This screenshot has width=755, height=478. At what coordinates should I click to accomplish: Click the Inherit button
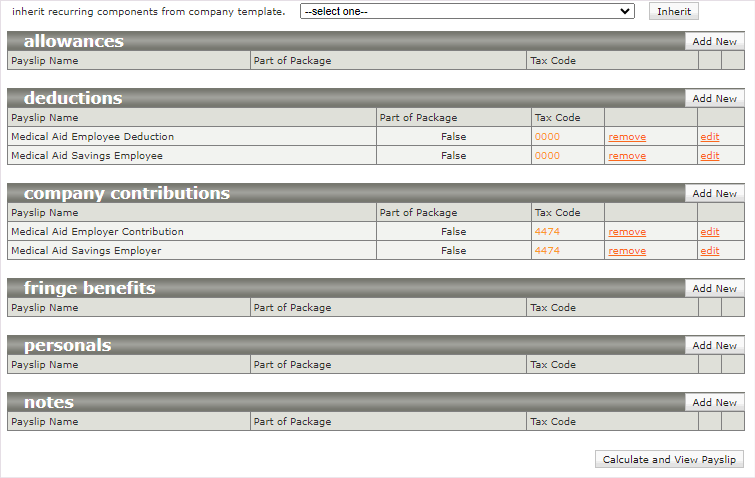tap(673, 11)
